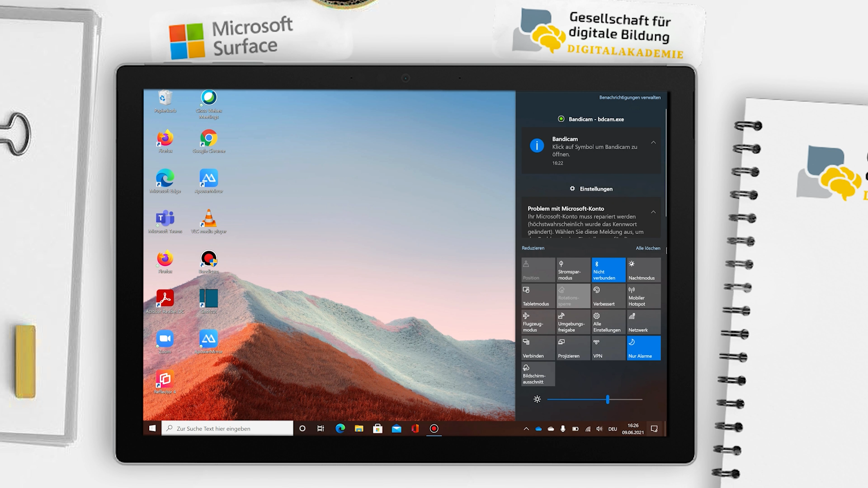Viewport: 868px width, 488px height.
Task: Toggle the Flugzeugmodus airplane tile
Action: (538, 322)
